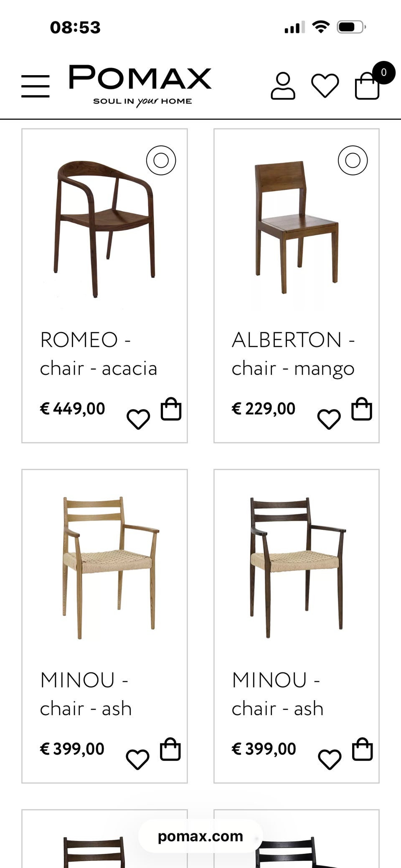Go to Pomax logo homepage

(140, 86)
